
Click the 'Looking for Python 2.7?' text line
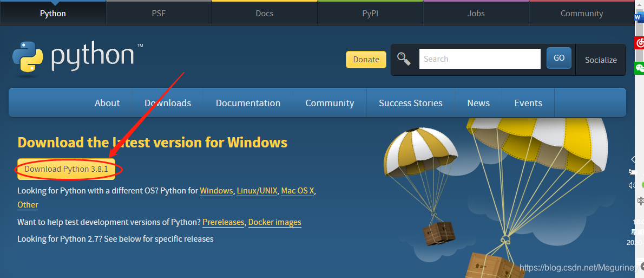tap(115, 238)
